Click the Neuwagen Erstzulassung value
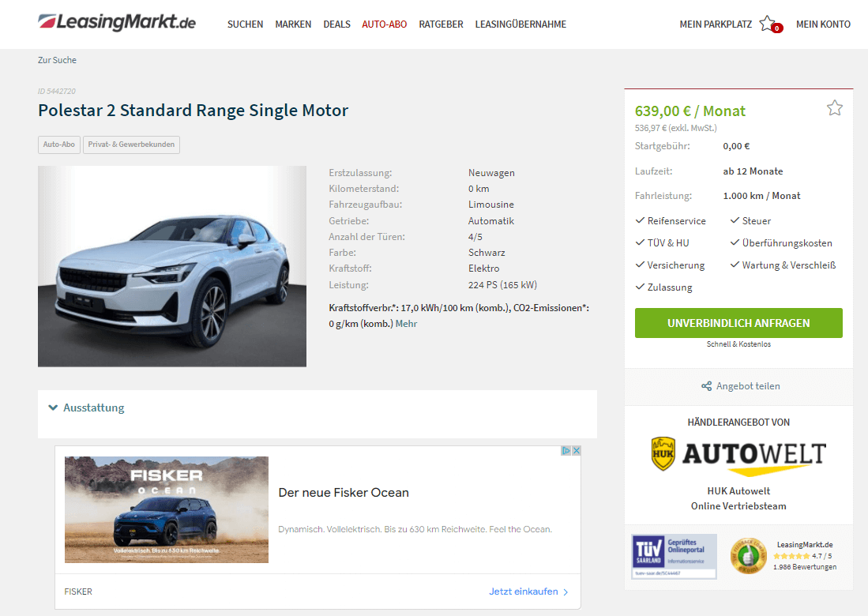 point(491,173)
